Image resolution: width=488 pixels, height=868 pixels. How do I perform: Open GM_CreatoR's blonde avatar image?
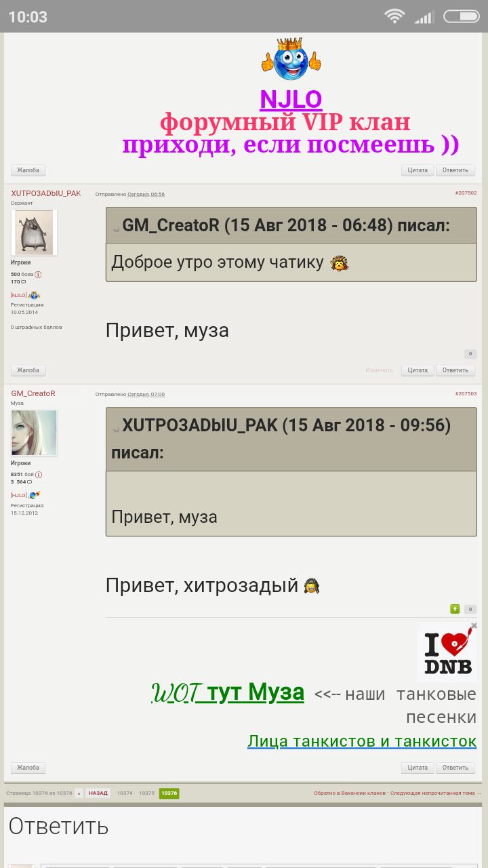pyautogui.click(x=34, y=433)
